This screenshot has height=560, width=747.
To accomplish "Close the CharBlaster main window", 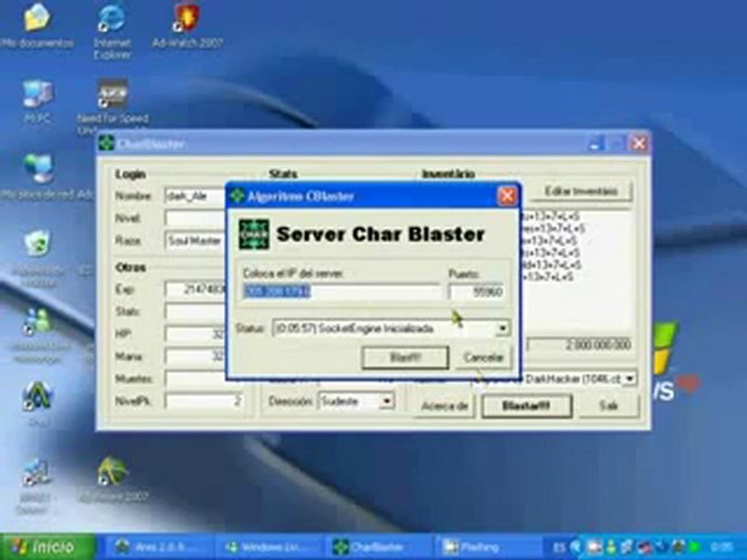I will point(638,143).
